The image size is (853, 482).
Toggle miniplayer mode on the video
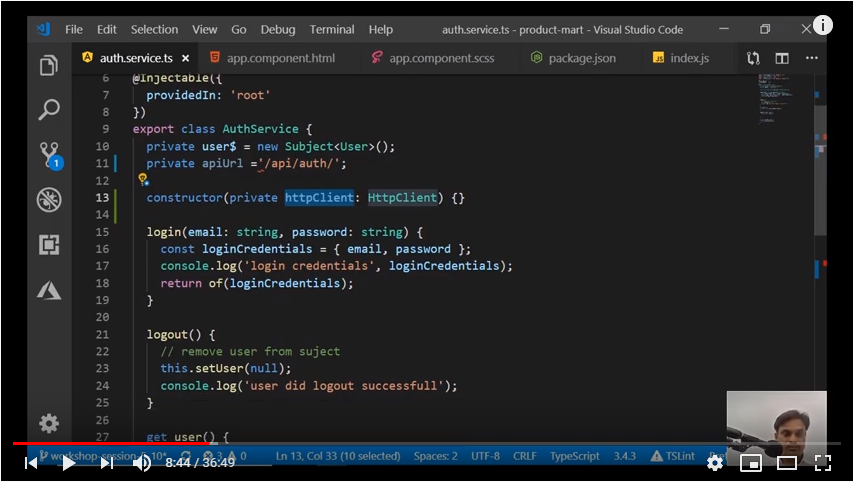tap(749, 463)
